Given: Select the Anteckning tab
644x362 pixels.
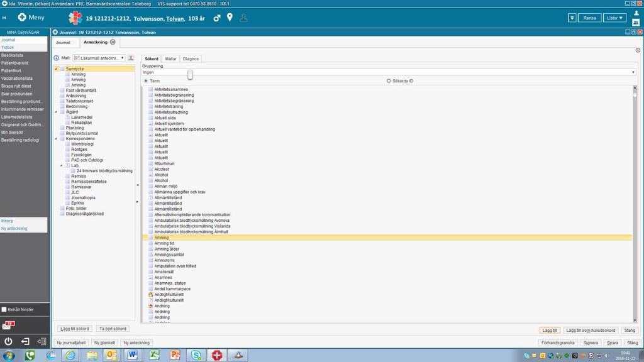Looking at the screenshot, I should (x=96, y=42).
